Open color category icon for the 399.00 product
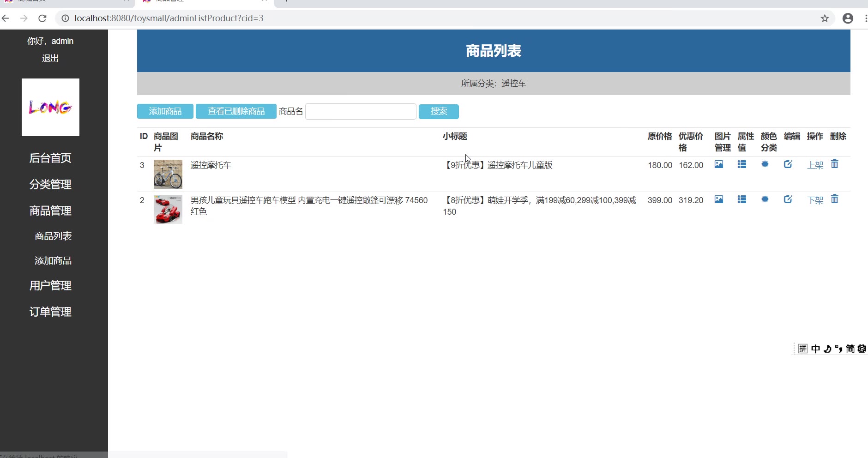The image size is (868, 458). 765,199
